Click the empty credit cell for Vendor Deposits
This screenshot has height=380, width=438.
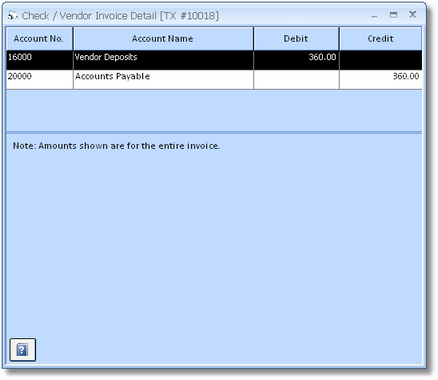click(381, 60)
